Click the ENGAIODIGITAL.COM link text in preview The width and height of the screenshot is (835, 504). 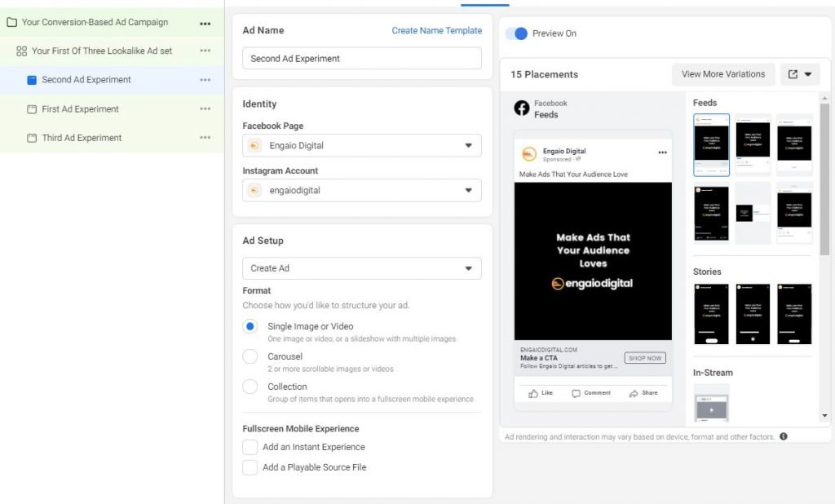point(549,350)
